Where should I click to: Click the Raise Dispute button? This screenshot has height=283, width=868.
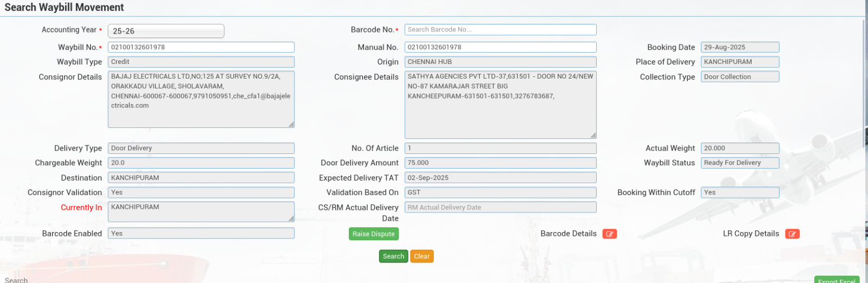[x=373, y=234]
